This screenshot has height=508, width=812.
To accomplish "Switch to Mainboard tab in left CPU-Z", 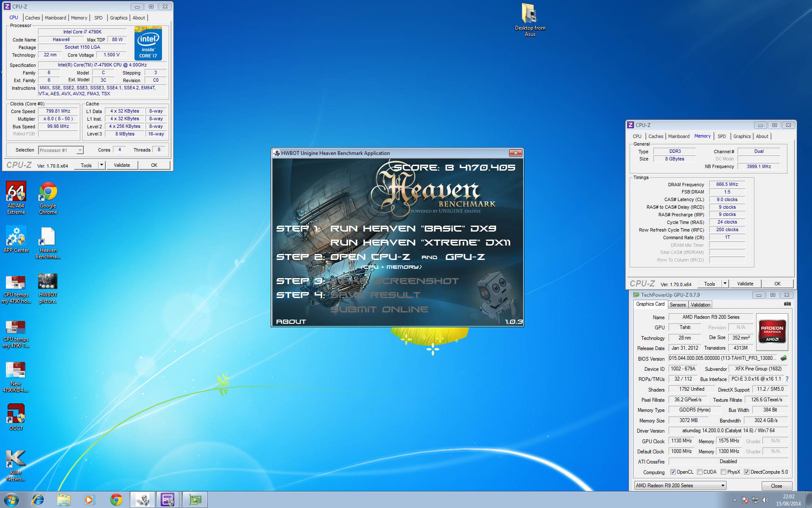I will click(x=55, y=18).
